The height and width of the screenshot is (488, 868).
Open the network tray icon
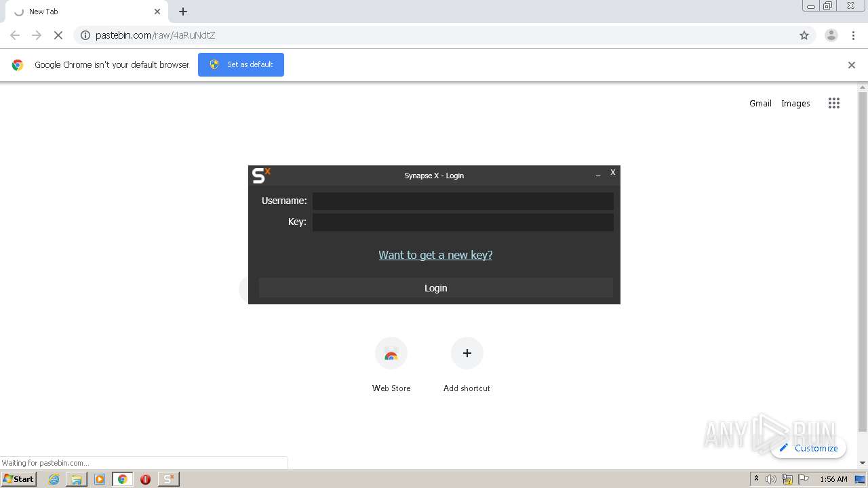pyautogui.click(x=787, y=479)
